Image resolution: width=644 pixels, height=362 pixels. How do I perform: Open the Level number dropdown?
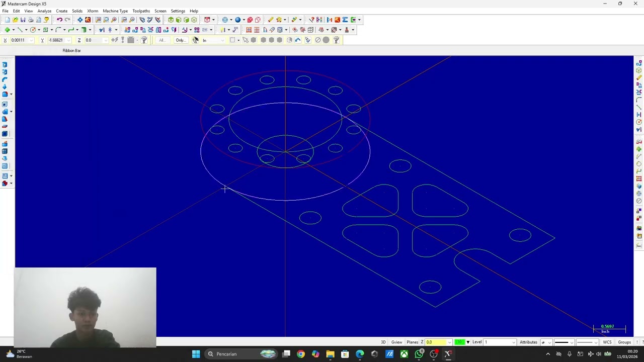click(x=513, y=342)
